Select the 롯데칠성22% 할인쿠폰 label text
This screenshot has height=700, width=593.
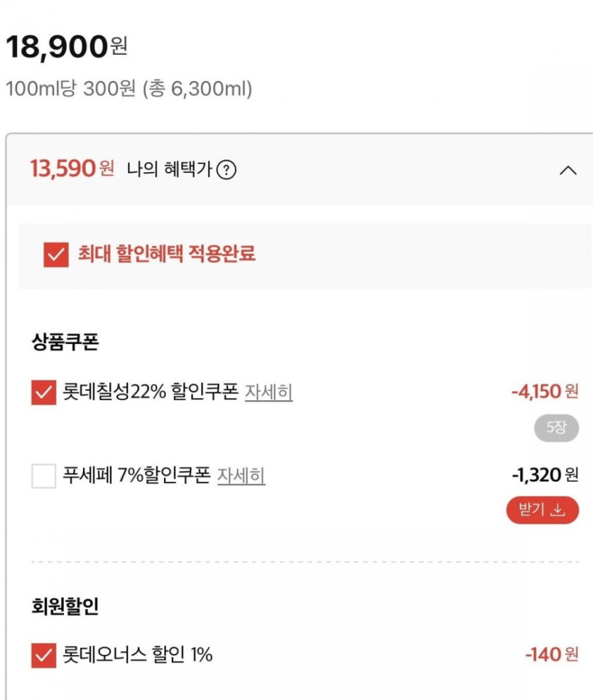[x=151, y=392]
